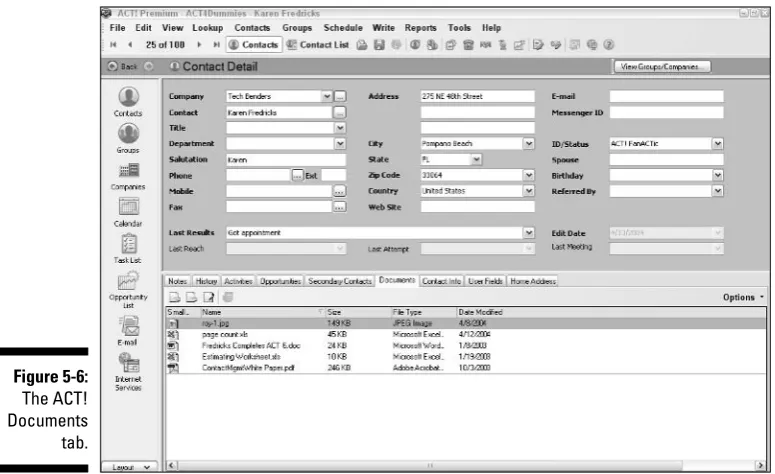Click the open folder toolbar icon
The height and width of the screenshot is (474, 775).
pos(362,45)
